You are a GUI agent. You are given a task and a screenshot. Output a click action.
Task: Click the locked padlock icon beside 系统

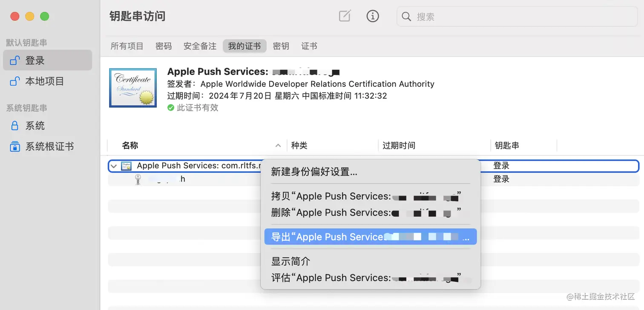15,126
